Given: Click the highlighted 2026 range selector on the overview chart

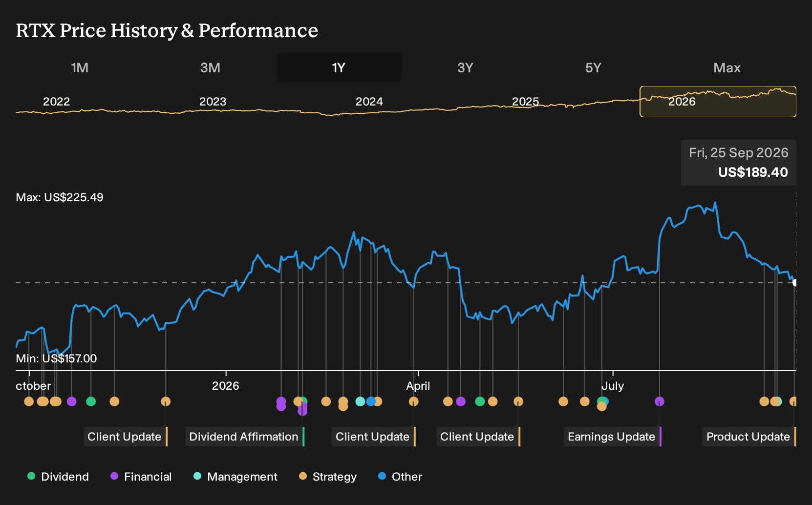Looking at the screenshot, I should tap(718, 102).
